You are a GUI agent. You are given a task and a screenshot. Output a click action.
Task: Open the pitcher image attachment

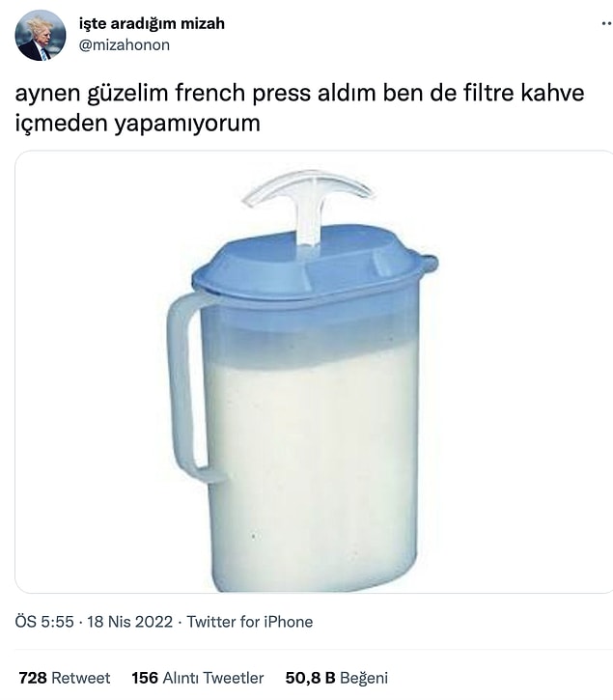[x=314, y=372]
